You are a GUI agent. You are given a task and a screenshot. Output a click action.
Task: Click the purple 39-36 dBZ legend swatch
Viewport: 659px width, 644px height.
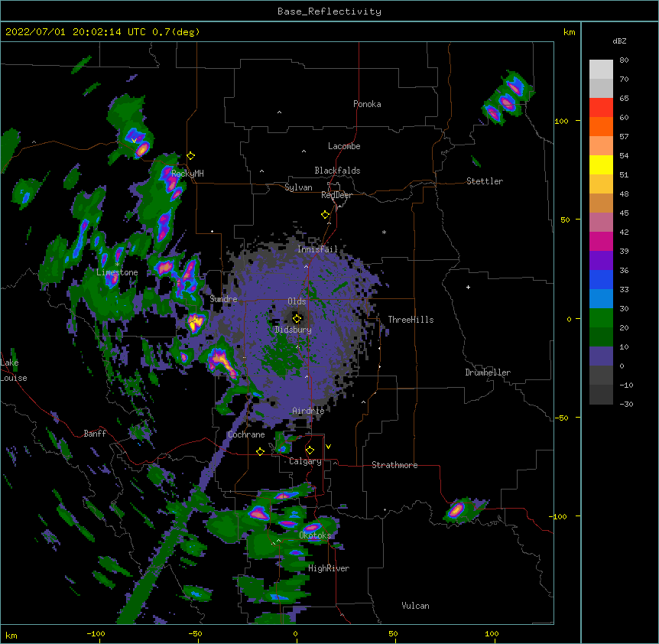(601, 260)
